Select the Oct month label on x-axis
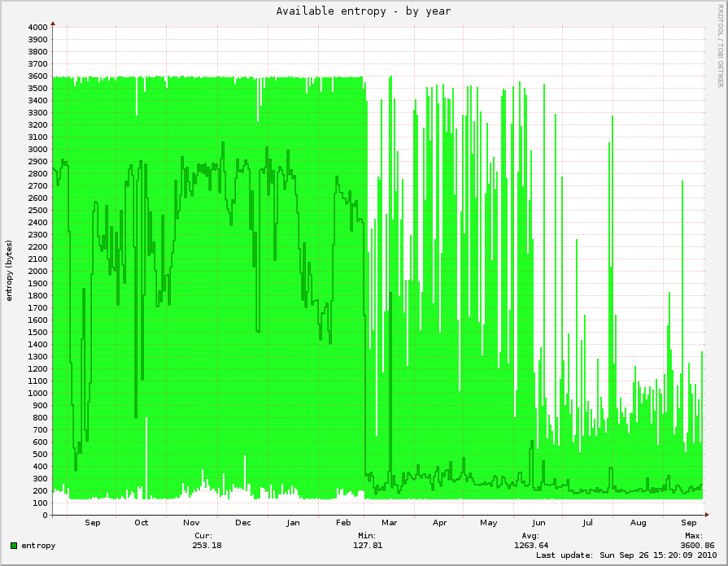Screen dimensions: 728x566 (142, 523)
